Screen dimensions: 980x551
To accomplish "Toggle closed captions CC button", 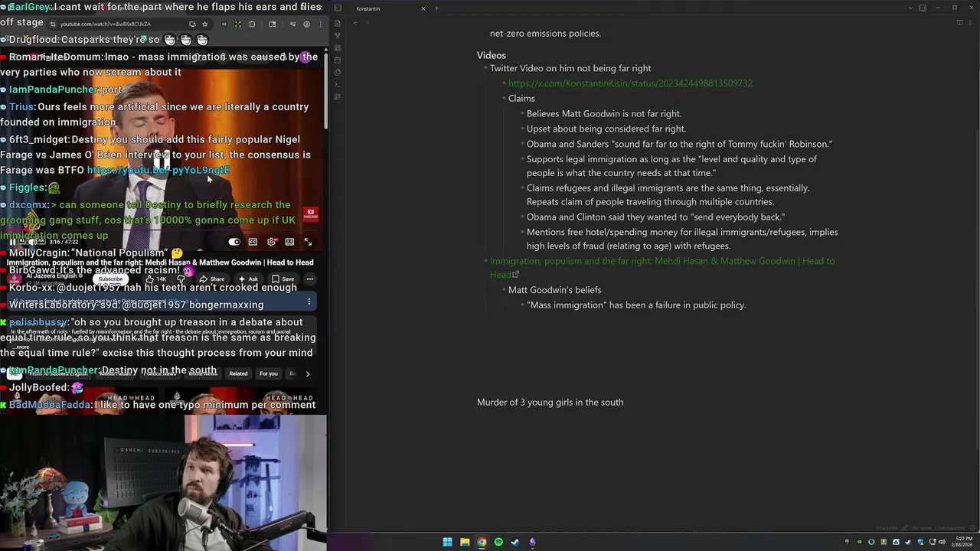I will (x=253, y=242).
